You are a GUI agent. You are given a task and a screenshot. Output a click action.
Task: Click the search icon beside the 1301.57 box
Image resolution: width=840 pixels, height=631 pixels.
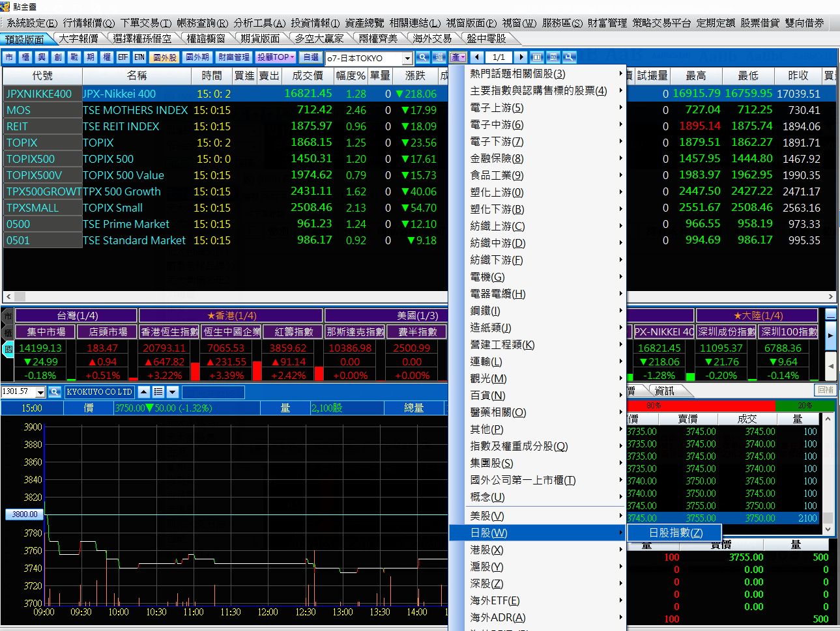(x=55, y=392)
